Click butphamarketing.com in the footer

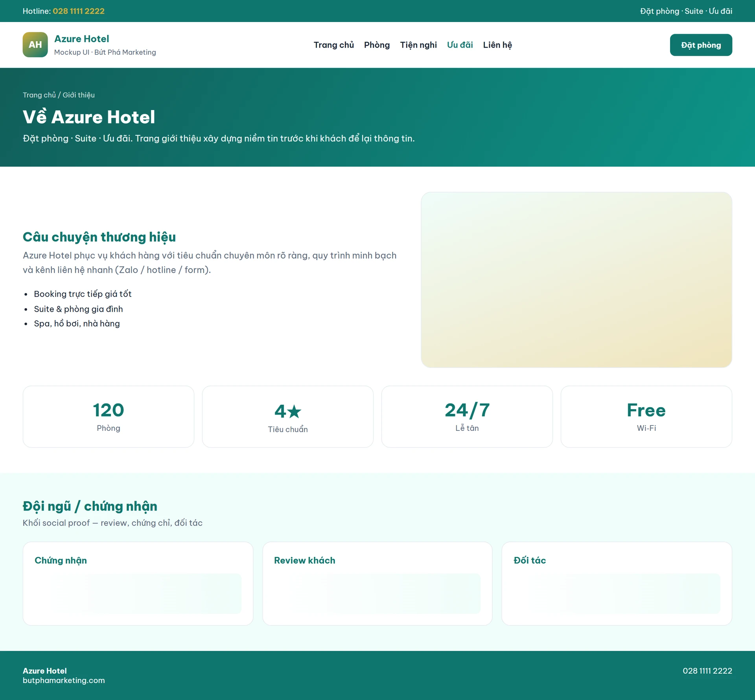(64, 680)
